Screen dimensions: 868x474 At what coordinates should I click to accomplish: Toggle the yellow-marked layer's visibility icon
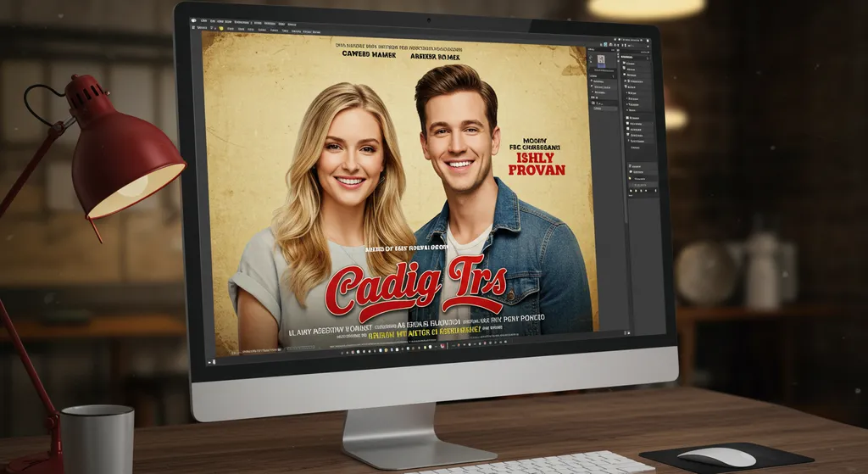(631, 180)
